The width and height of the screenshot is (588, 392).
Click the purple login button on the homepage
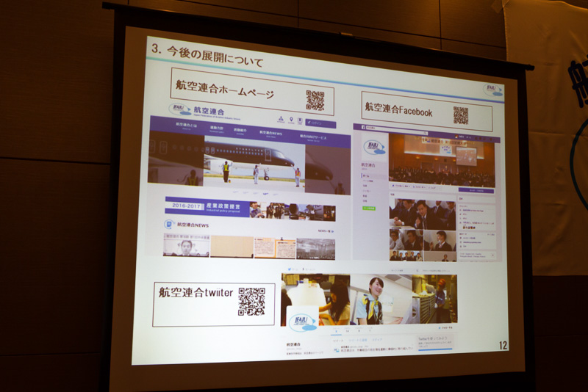320,123
